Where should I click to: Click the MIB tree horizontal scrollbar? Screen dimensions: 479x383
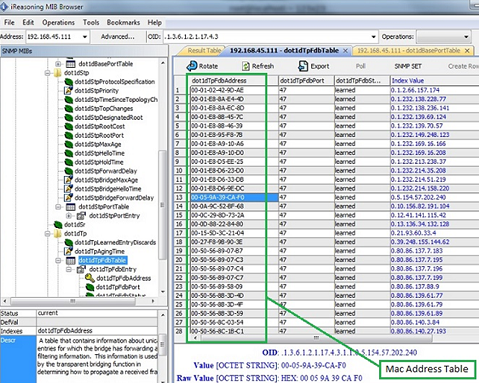73,301
